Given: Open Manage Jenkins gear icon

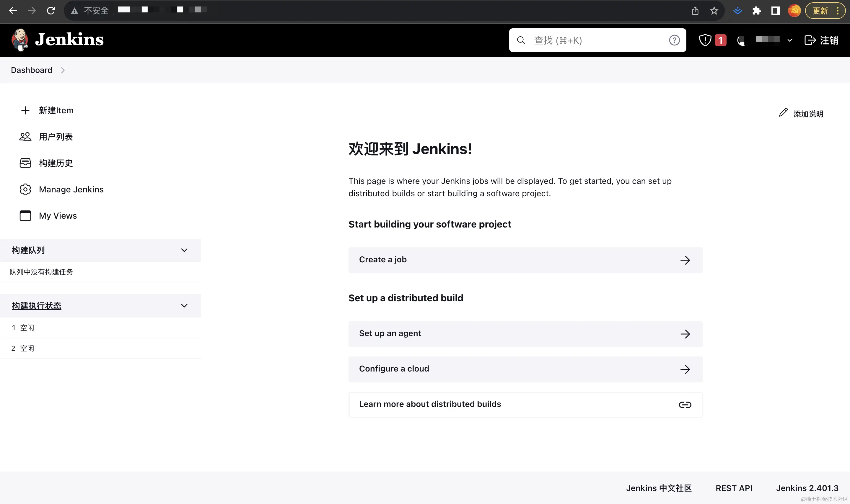Looking at the screenshot, I should tap(25, 189).
